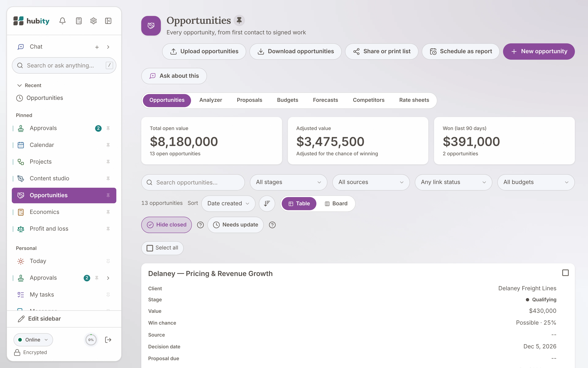Open settings gear in sidebar header

pos(94,21)
